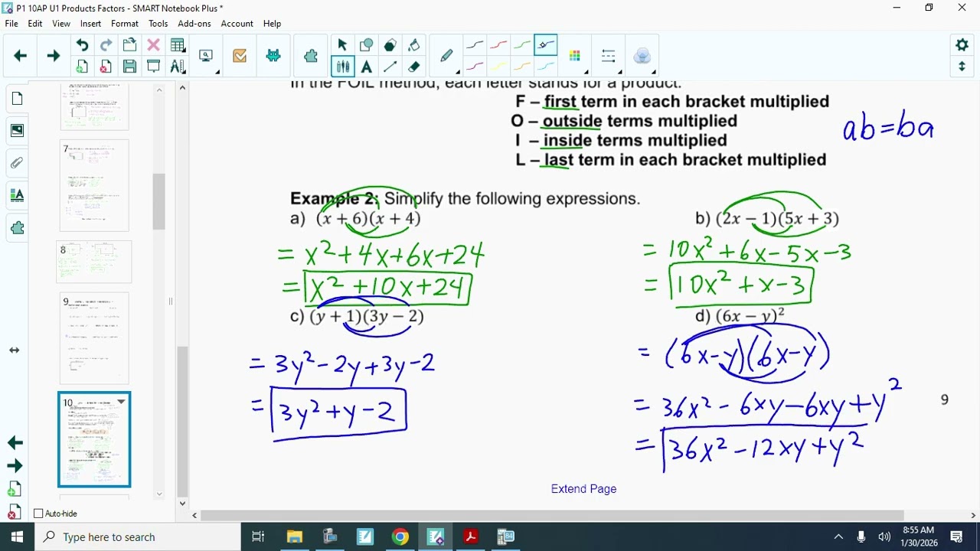980x551 pixels.
Task: Insert a table from the toolbar
Action: (177, 45)
